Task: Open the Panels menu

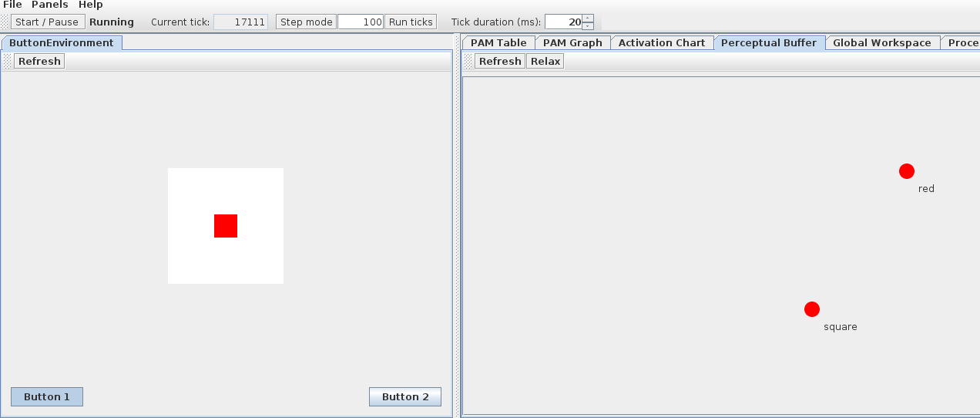Action: click(49, 5)
